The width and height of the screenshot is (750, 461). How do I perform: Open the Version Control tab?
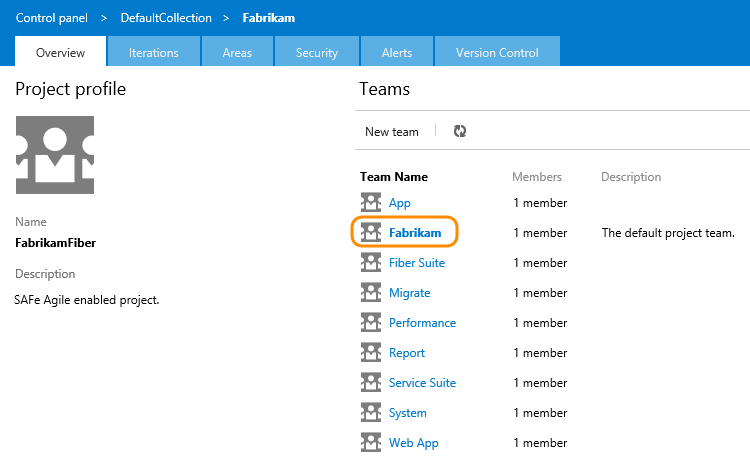point(497,51)
